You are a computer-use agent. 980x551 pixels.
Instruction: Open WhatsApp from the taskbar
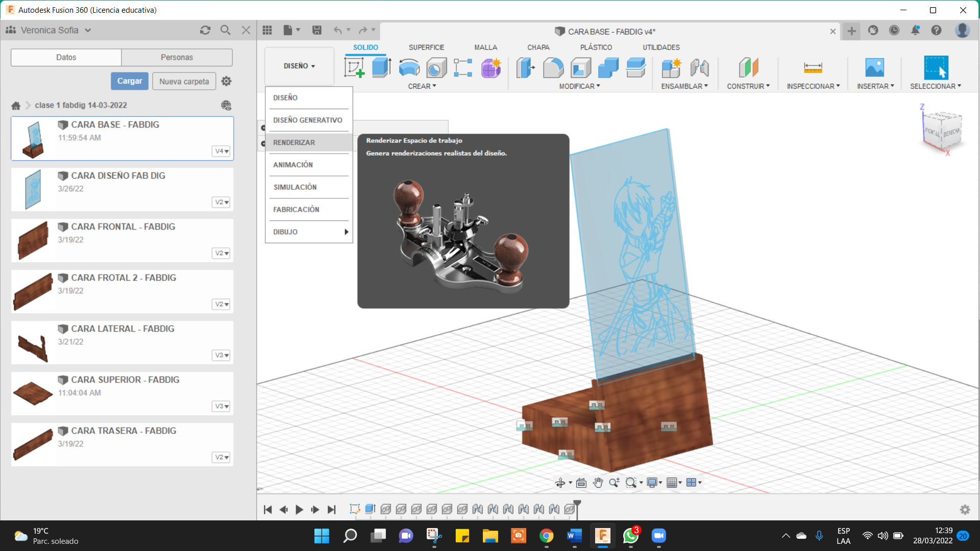pyautogui.click(x=631, y=536)
